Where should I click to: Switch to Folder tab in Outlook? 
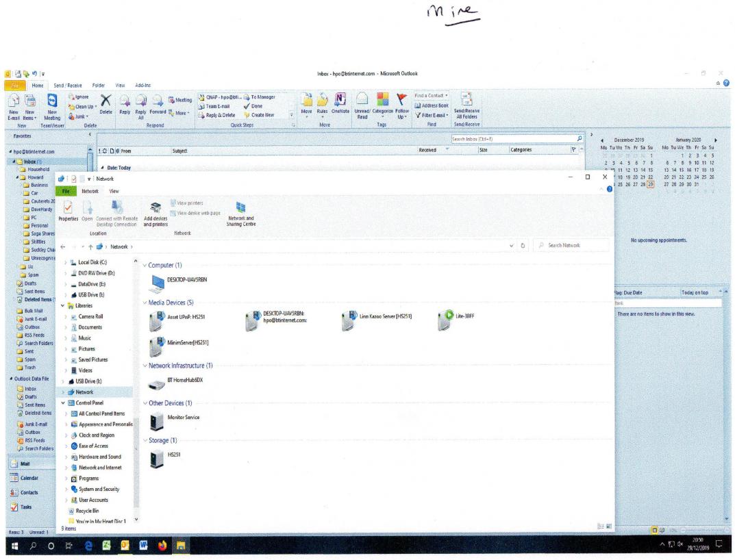pos(99,86)
